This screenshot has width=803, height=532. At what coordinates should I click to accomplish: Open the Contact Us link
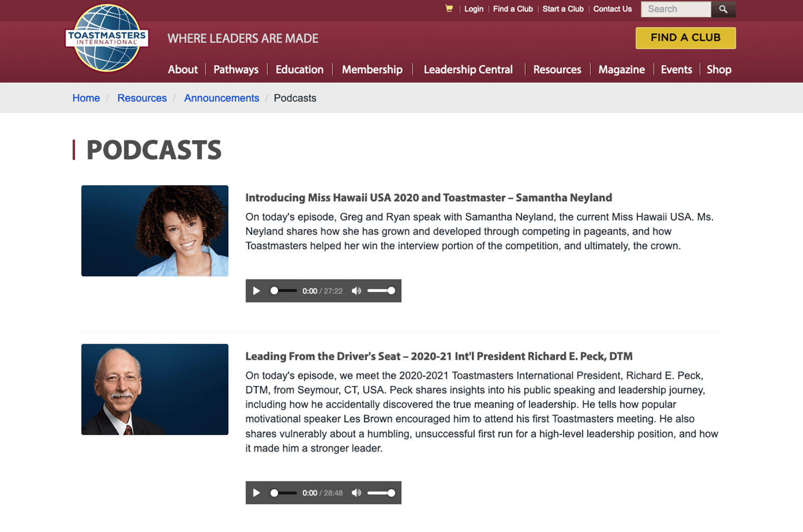coord(612,9)
